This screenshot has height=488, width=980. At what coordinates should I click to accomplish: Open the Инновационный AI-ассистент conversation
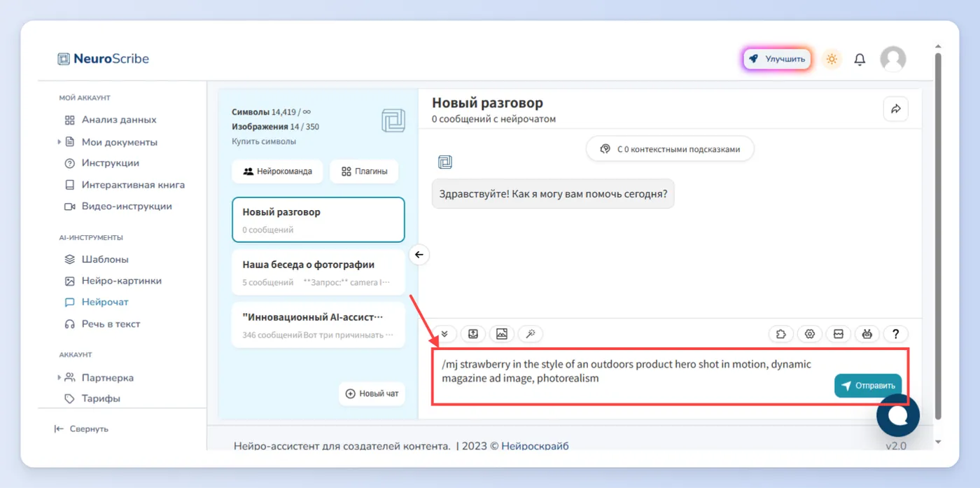pyautogui.click(x=318, y=325)
